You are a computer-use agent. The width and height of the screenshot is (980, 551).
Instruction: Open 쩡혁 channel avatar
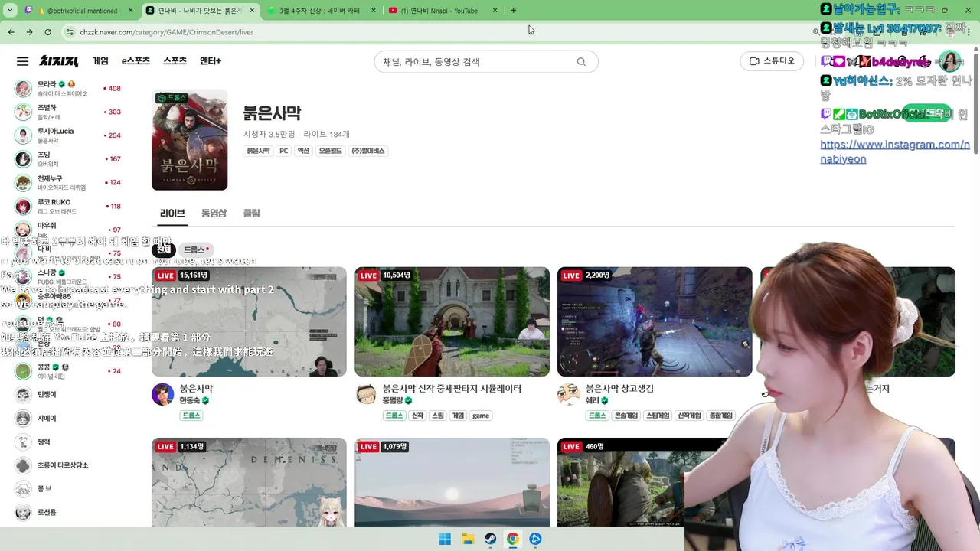24,442
